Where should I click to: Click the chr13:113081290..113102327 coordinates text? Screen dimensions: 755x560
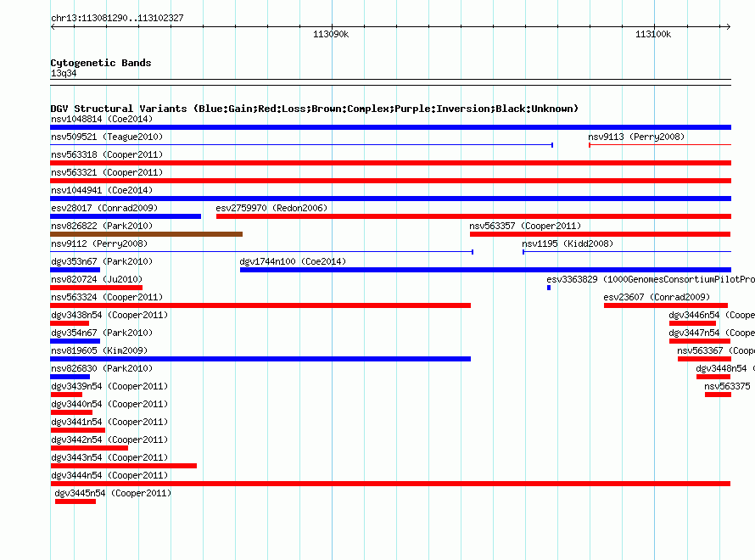pos(117,19)
